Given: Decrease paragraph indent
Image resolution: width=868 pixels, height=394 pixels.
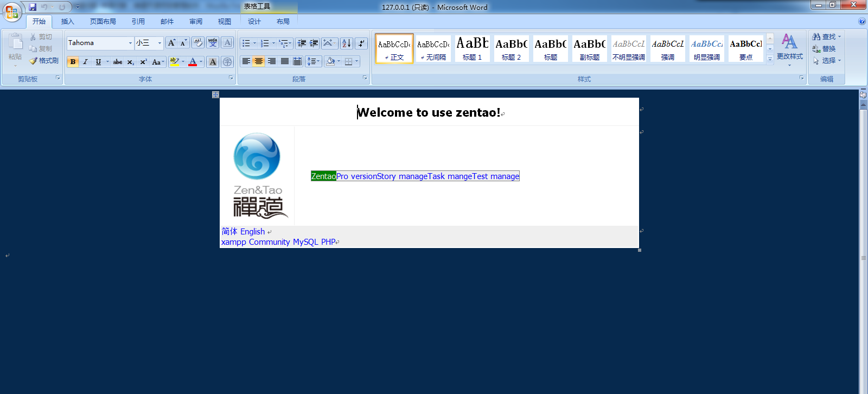Looking at the screenshot, I should coord(302,43).
